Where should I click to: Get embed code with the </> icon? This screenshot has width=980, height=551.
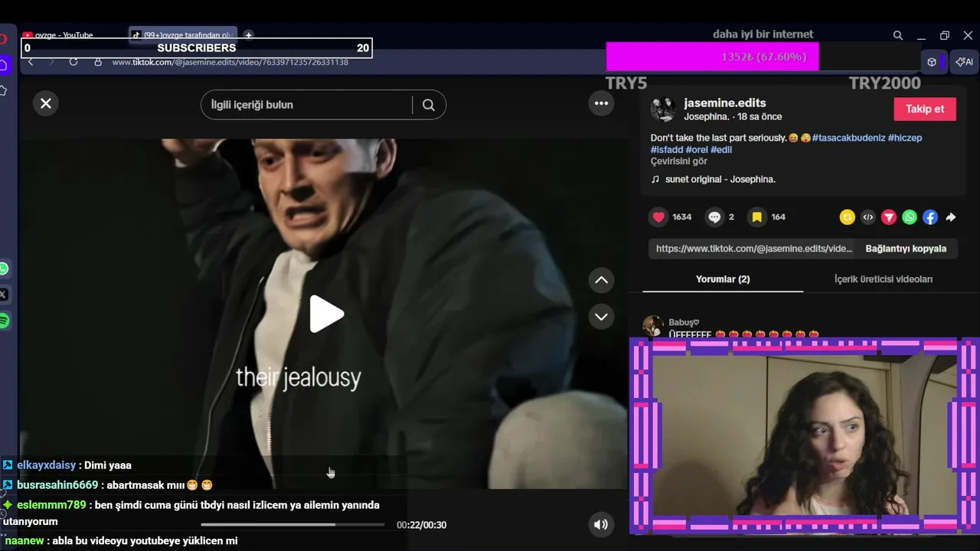pos(867,217)
